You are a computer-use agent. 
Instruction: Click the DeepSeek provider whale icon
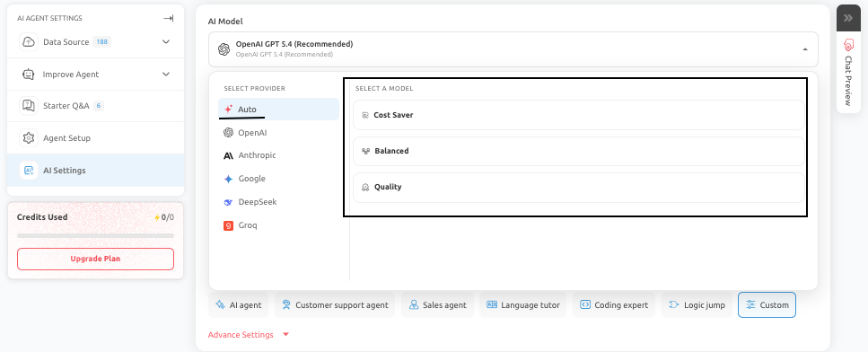(228, 202)
